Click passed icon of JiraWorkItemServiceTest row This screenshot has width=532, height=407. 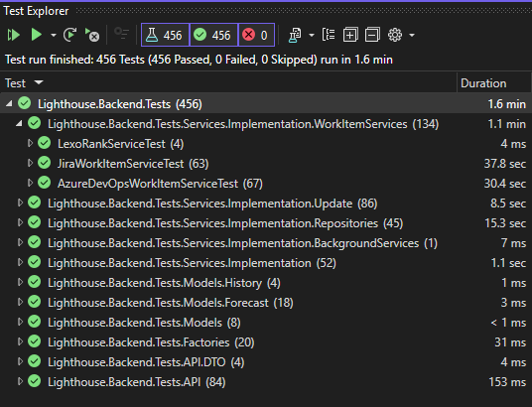[44, 163]
